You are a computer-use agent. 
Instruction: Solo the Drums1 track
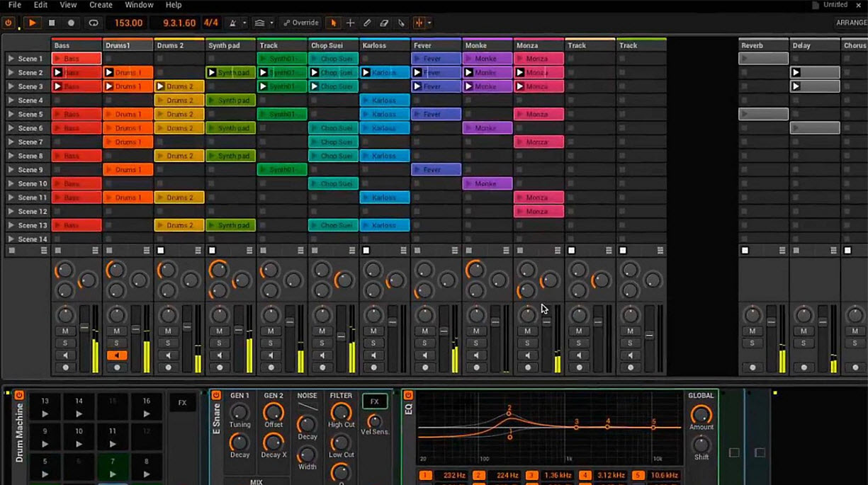[x=115, y=342]
